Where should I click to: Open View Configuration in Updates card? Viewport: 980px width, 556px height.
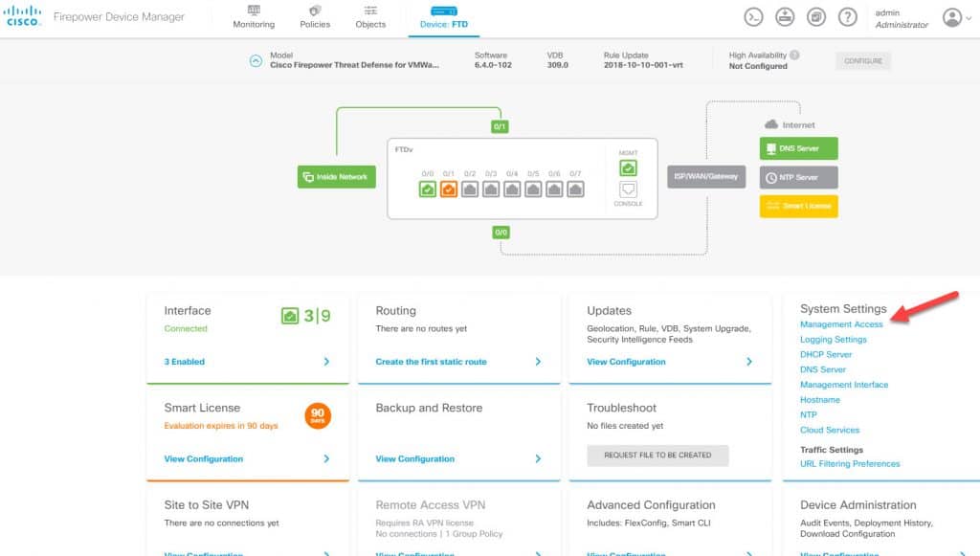point(626,362)
